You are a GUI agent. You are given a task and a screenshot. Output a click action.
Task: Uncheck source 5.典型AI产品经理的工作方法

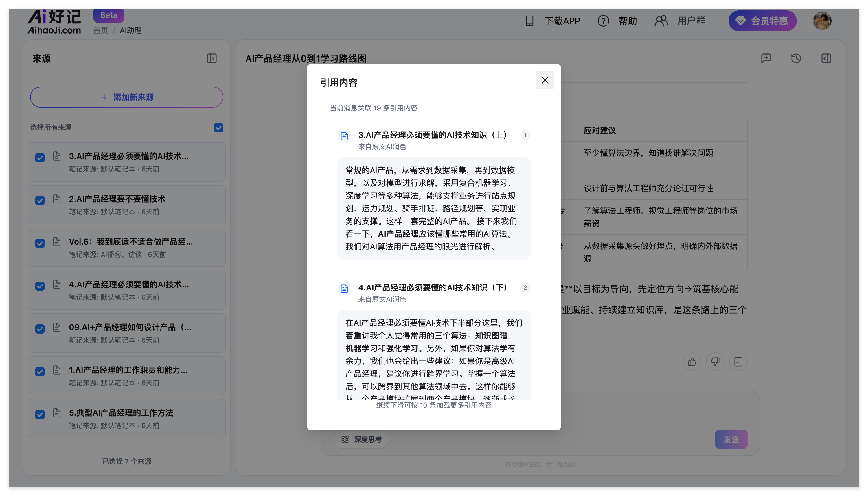point(40,414)
